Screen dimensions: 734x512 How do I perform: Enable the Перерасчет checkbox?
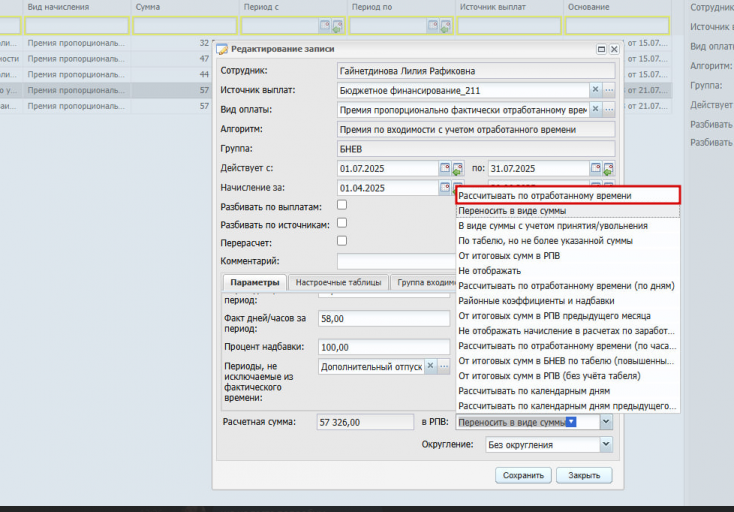[x=342, y=241]
